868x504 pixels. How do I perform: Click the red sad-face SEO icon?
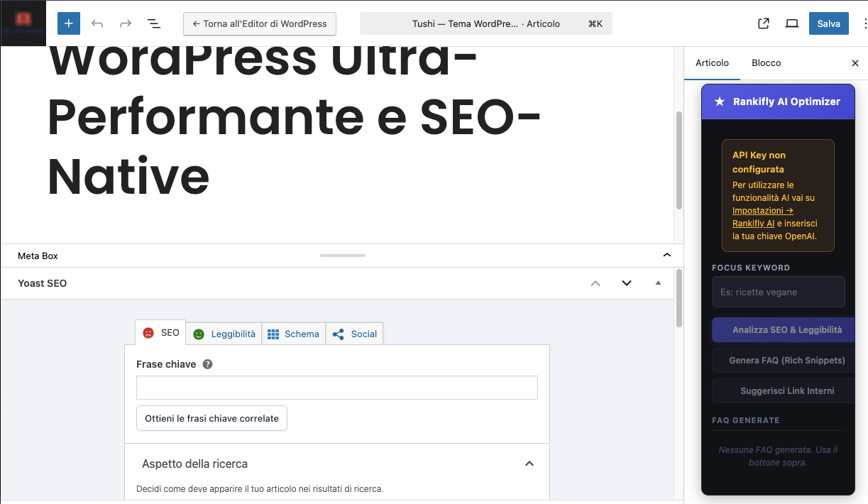click(148, 333)
